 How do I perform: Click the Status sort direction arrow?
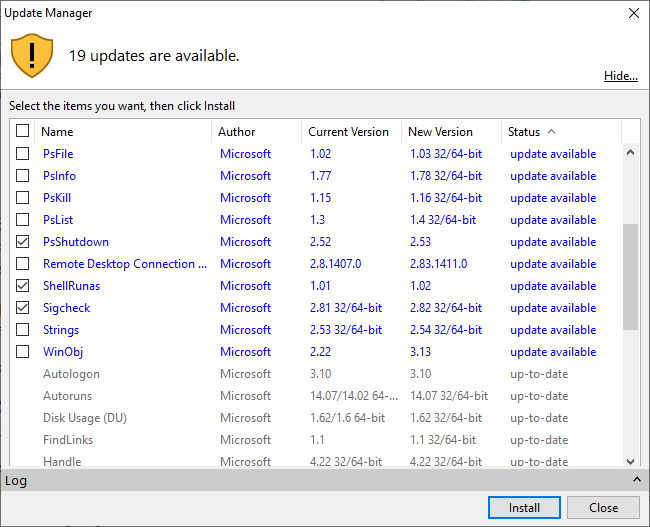[551, 131]
